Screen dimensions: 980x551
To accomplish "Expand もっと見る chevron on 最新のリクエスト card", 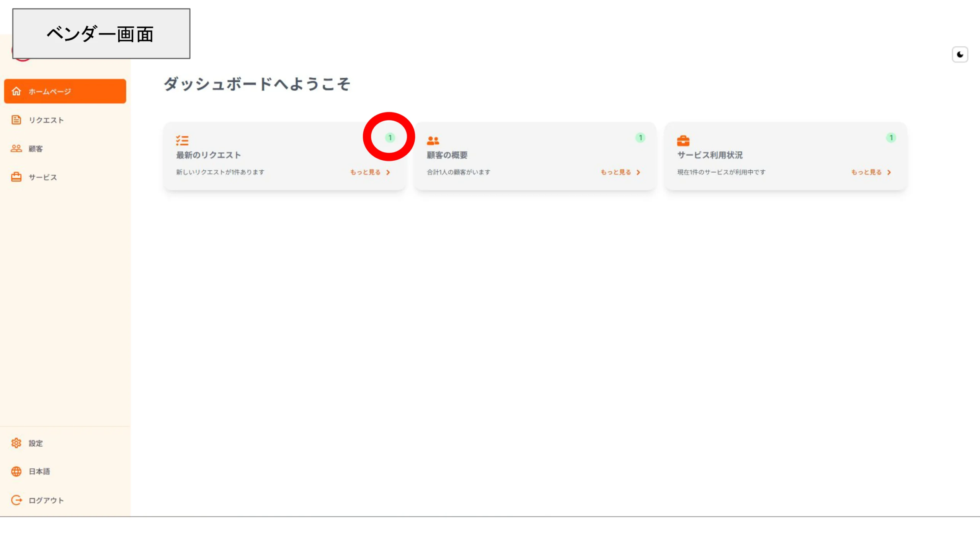I will 389,172.
